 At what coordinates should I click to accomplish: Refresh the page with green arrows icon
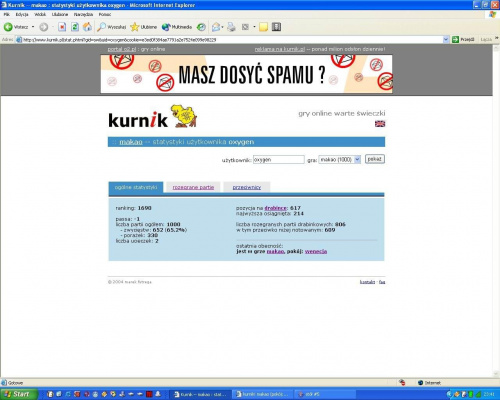point(75,27)
